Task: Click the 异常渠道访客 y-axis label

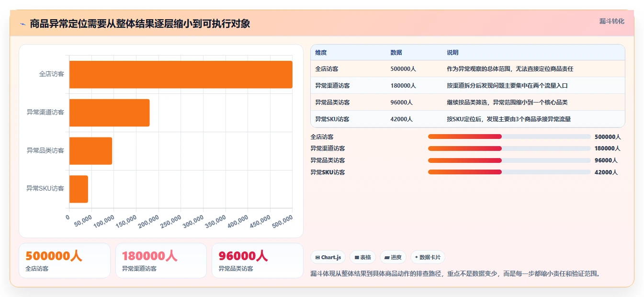Action: pos(45,113)
